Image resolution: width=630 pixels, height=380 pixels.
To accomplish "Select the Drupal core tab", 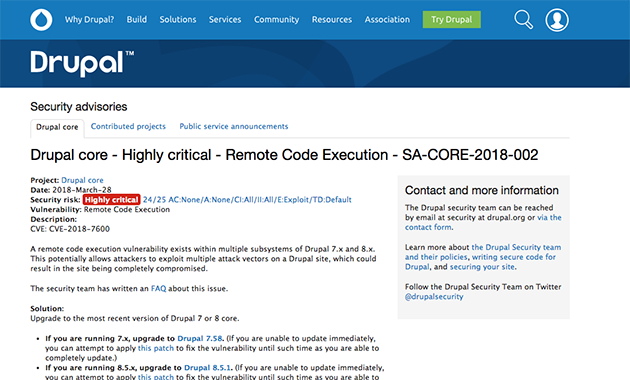I will click(57, 127).
